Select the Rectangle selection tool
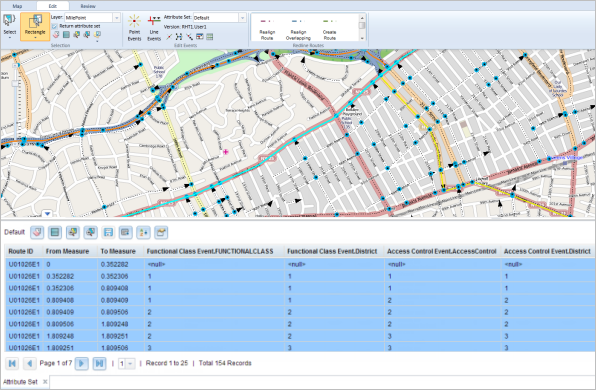 (x=35, y=26)
